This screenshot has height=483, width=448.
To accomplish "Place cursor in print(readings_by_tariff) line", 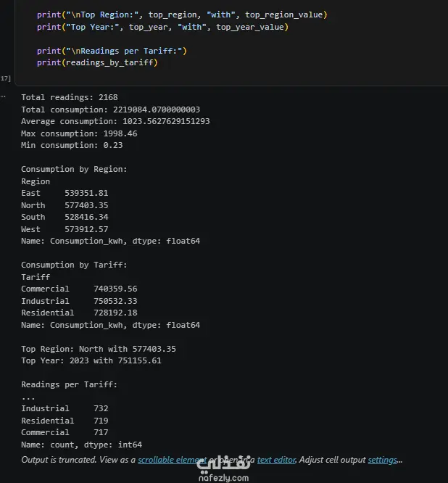I will 97,62.
